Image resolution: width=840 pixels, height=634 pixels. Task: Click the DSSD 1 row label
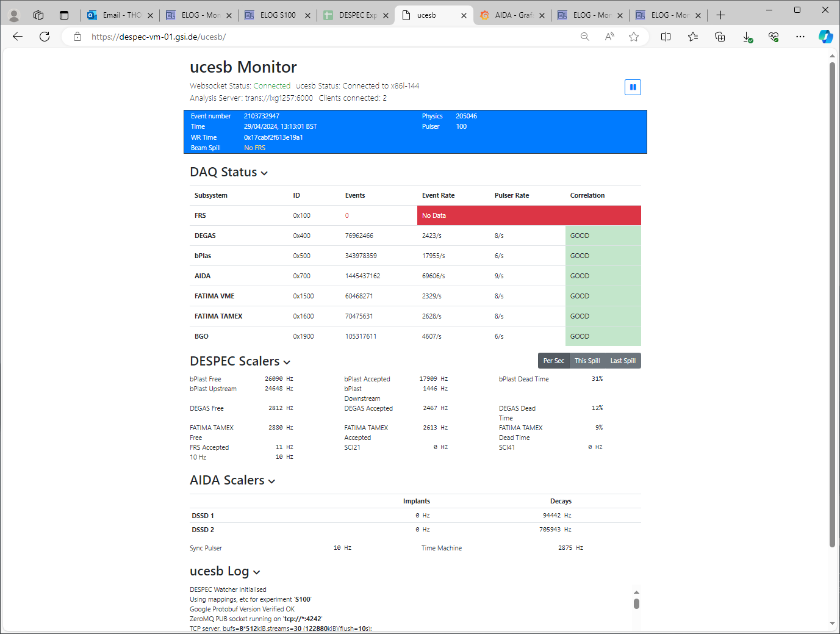click(x=203, y=516)
